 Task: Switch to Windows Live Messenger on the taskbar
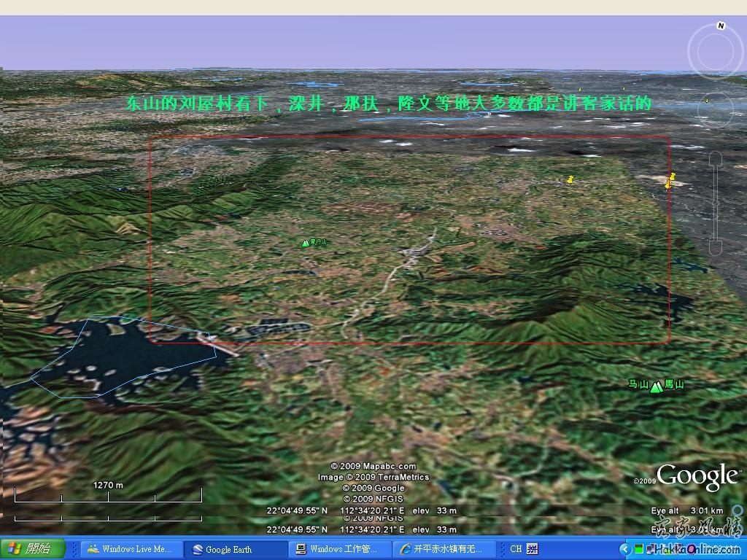pyautogui.click(x=131, y=550)
